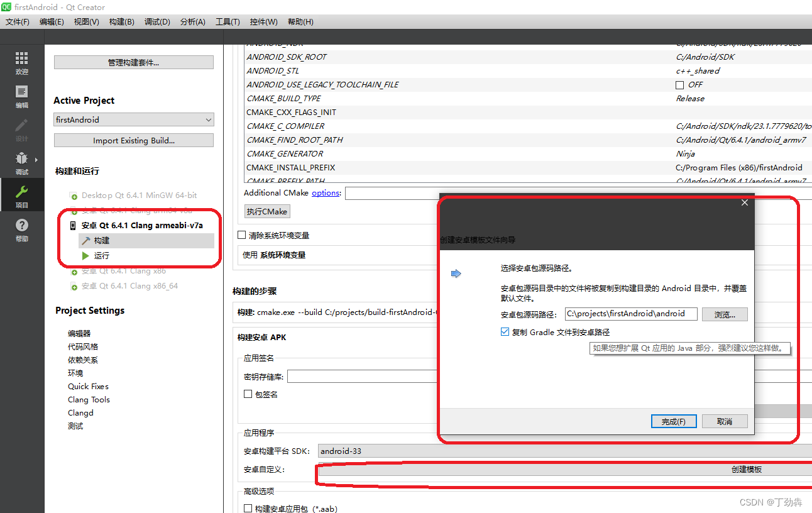Image resolution: width=812 pixels, height=513 pixels.
Task: Click the 创建模板 button
Action: [565, 470]
